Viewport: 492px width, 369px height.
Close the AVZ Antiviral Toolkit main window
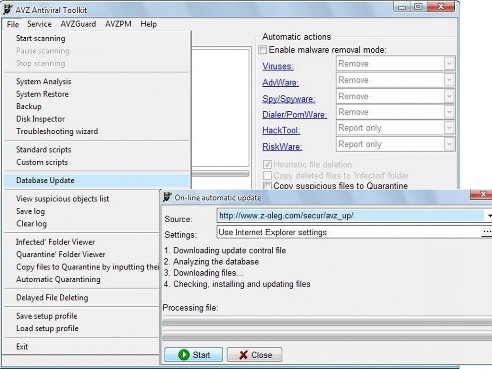click(x=441, y=7)
